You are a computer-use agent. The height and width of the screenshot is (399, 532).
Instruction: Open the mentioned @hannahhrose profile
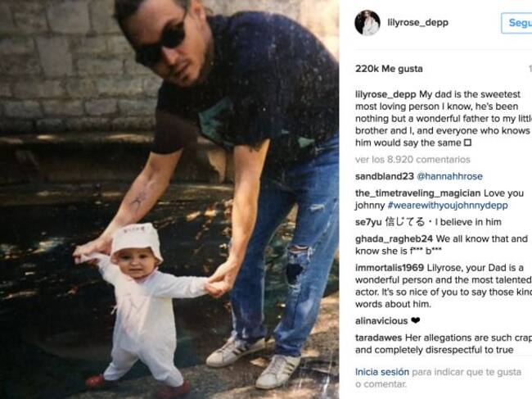tap(449, 176)
